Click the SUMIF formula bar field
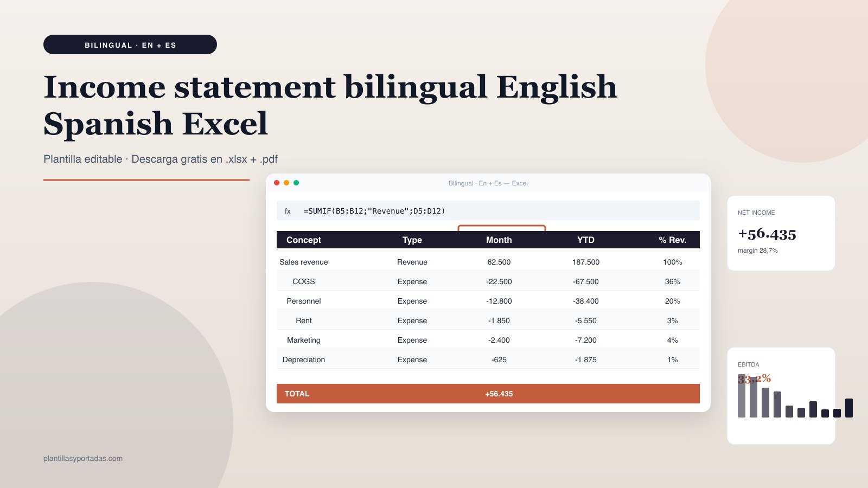Image resolution: width=868 pixels, height=488 pixels. click(x=488, y=210)
